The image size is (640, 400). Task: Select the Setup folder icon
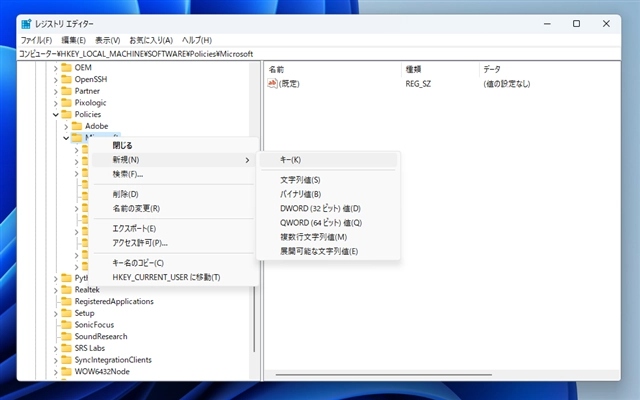point(66,313)
